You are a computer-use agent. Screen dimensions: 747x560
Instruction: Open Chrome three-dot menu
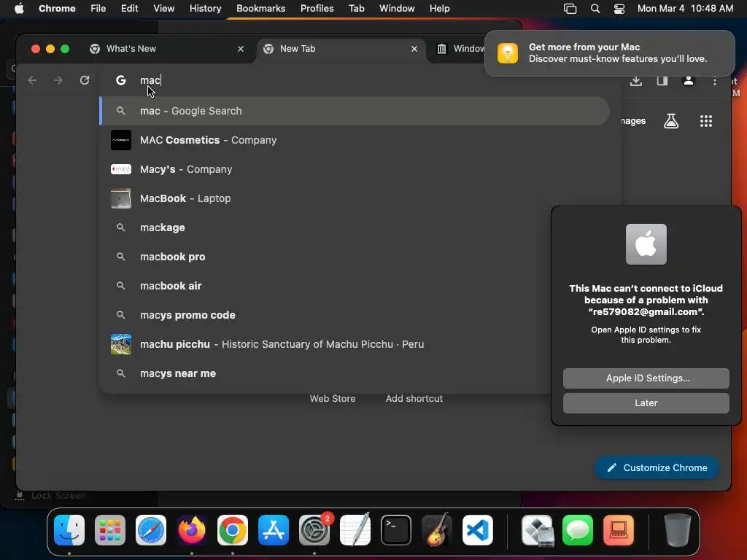(x=715, y=81)
